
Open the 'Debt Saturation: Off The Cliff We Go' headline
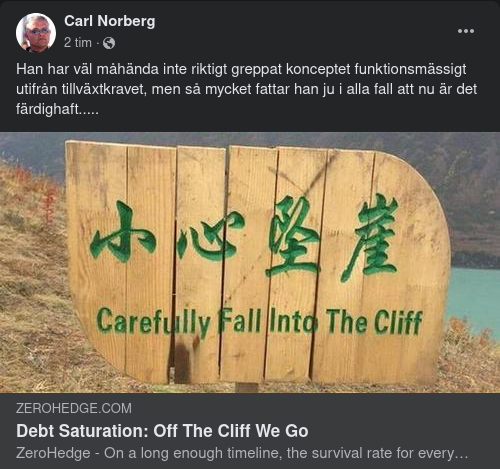[x=162, y=431]
